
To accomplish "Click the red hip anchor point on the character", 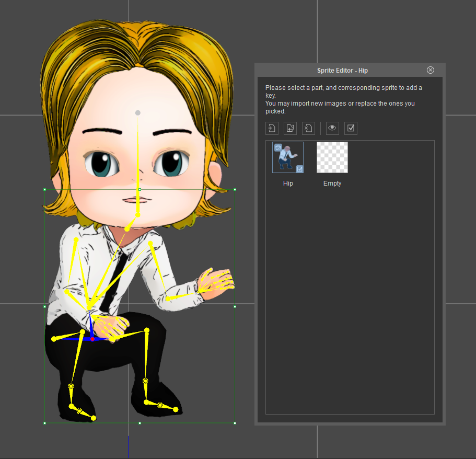I will click(x=93, y=338).
